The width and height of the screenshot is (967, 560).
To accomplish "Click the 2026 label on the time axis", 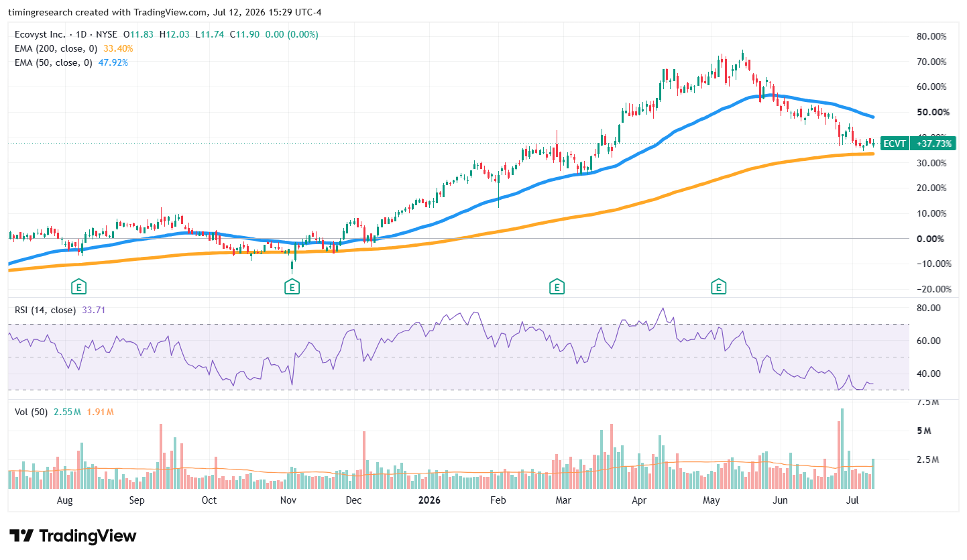I will click(x=429, y=500).
